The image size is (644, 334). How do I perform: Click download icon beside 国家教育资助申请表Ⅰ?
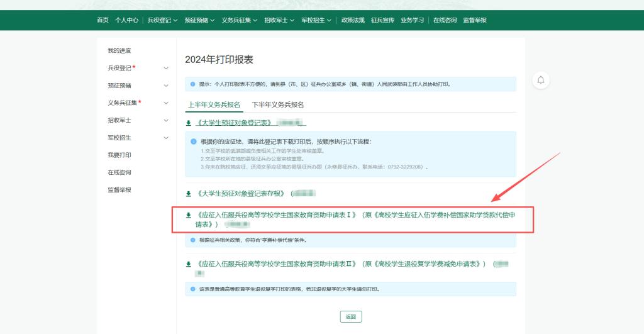189,215
